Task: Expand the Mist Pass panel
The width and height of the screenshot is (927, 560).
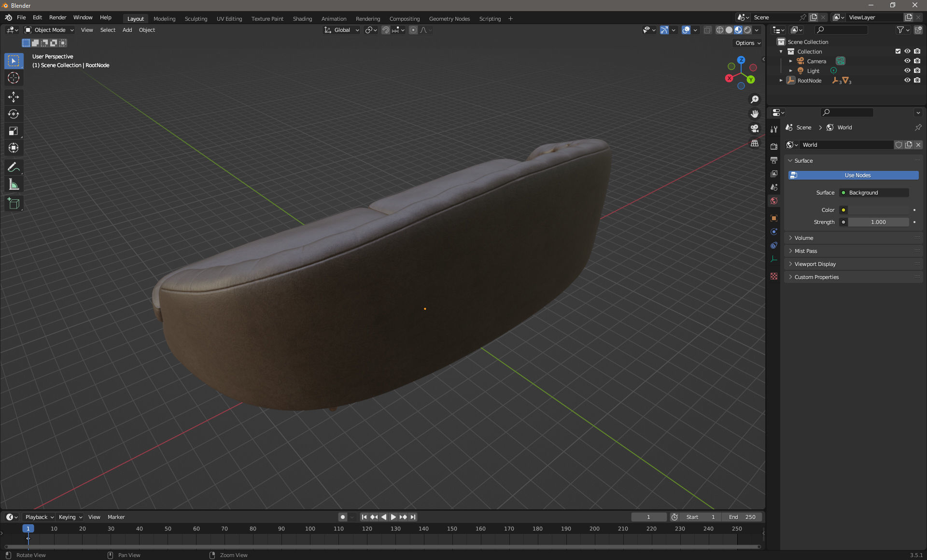Action: [x=853, y=251]
